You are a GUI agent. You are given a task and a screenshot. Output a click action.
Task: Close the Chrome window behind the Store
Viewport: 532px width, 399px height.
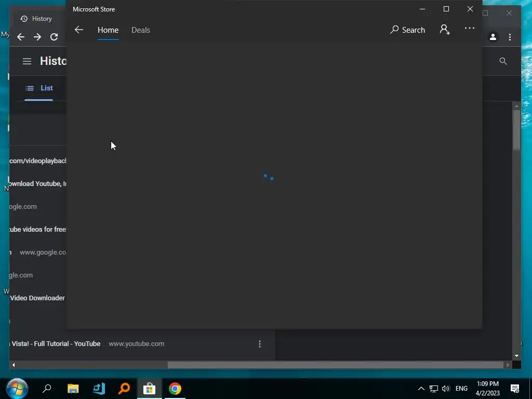click(x=509, y=13)
